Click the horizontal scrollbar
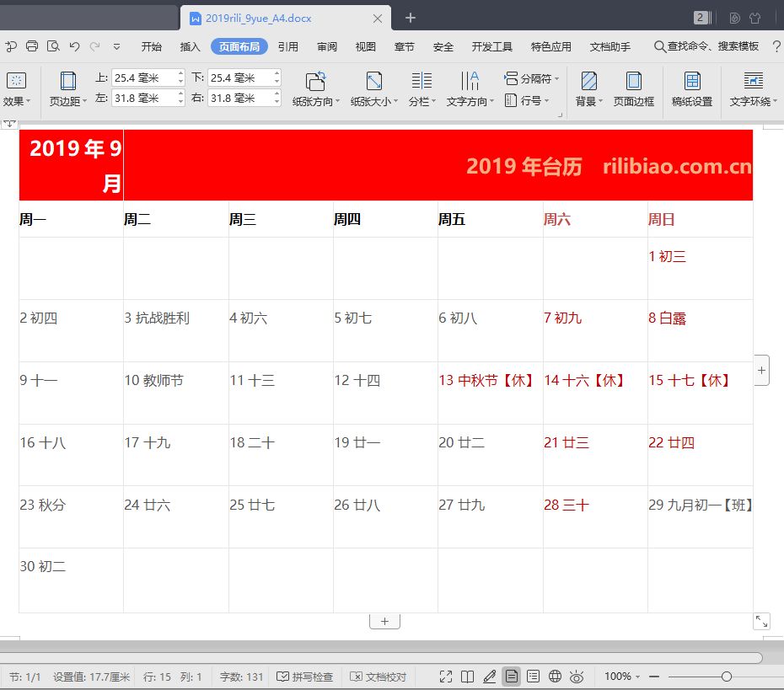 pyautogui.click(x=382, y=657)
